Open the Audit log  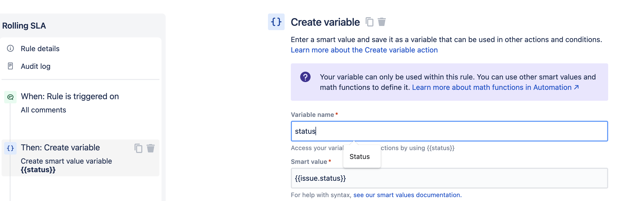(36, 66)
